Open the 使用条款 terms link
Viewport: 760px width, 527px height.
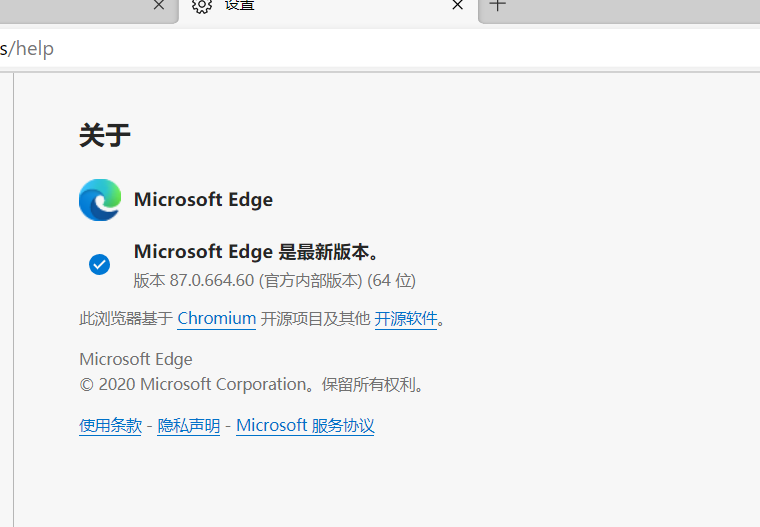[111, 426]
